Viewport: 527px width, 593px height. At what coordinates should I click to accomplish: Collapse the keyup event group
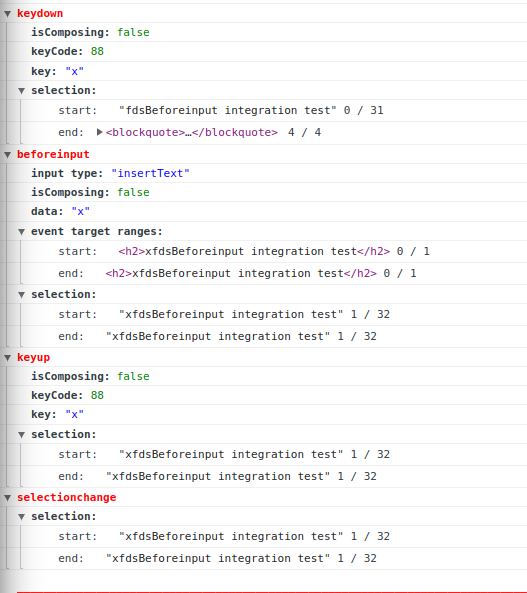pos(8,358)
